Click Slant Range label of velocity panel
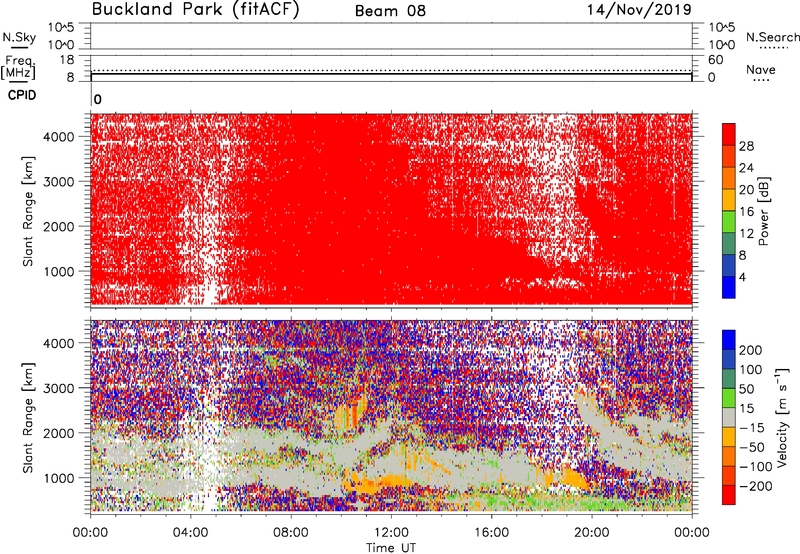This screenshot has height=554, width=800. click(28, 418)
